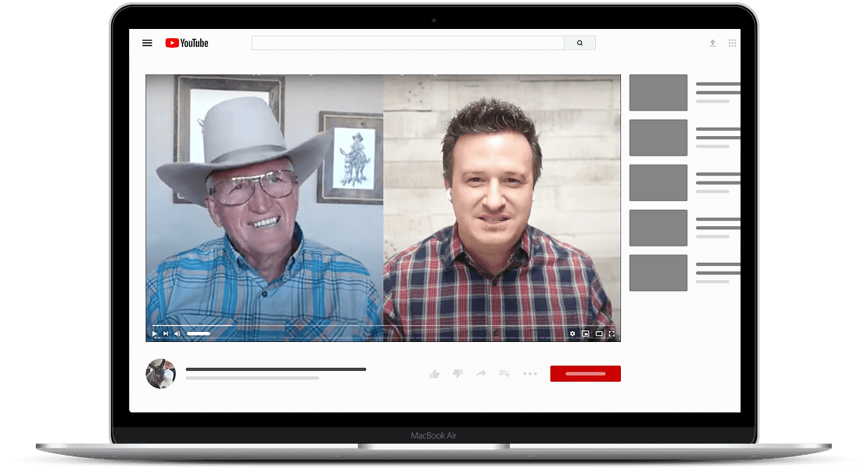
Task: Open the YouTube apps grid
Action: click(733, 43)
